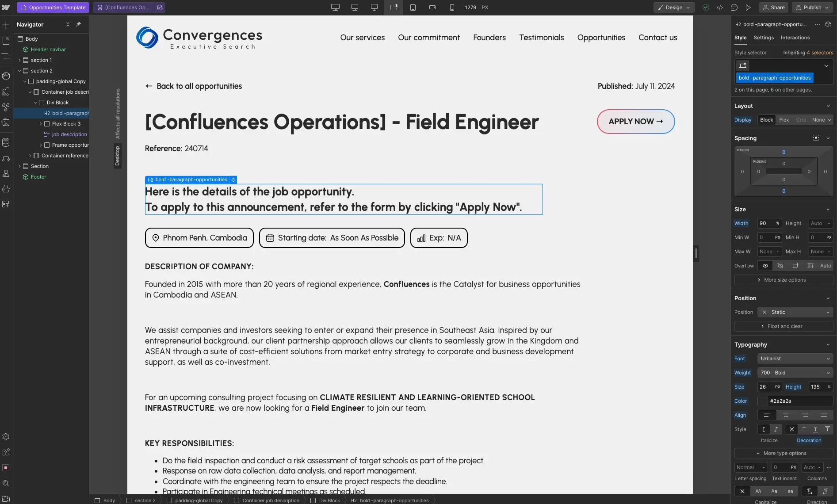Pin the Navigator panel
837x504 pixels.
(x=78, y=24)
